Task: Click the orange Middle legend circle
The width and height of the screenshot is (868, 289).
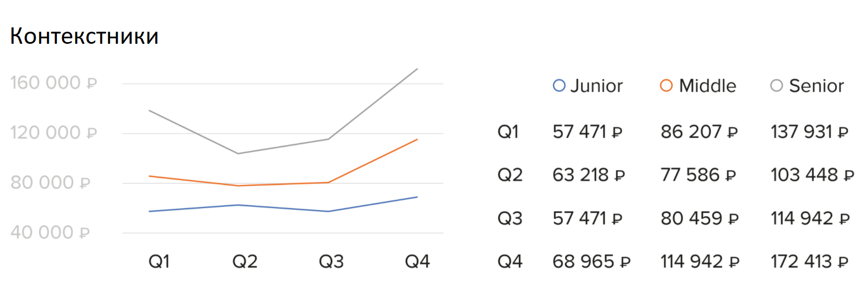Action: click(x=666, y=86)
